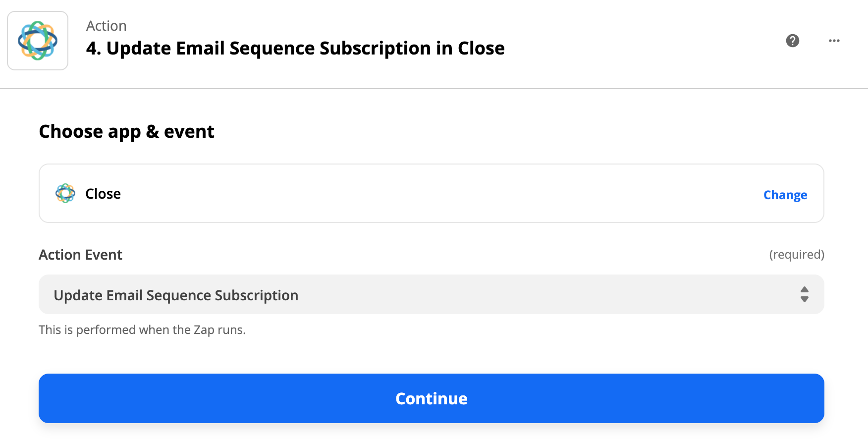Click the Close app name text
Screen dimensions: 868x441
(103, 194)
